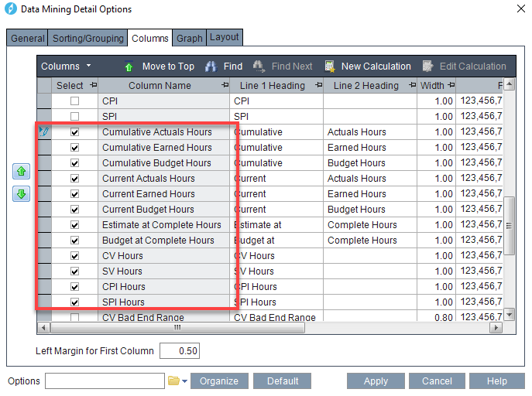
Task: Click the New Calculation calculator icon
Action: point(330,67)
